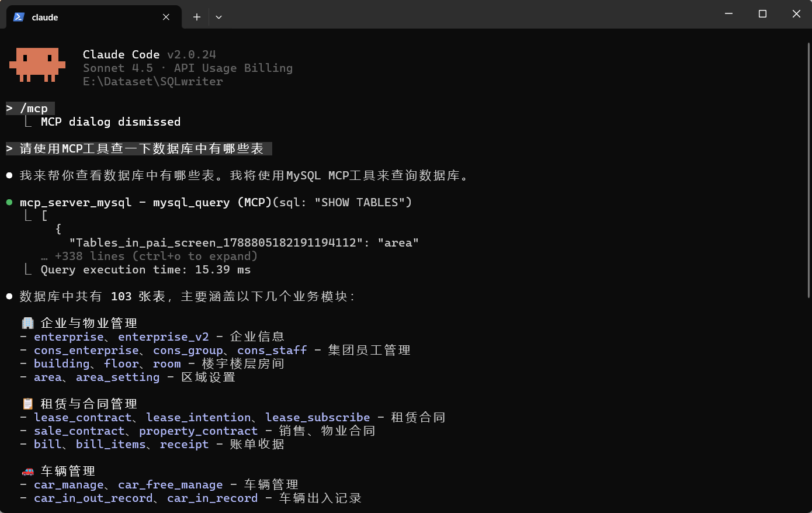Click the Query execution time line

coord(145,269)
